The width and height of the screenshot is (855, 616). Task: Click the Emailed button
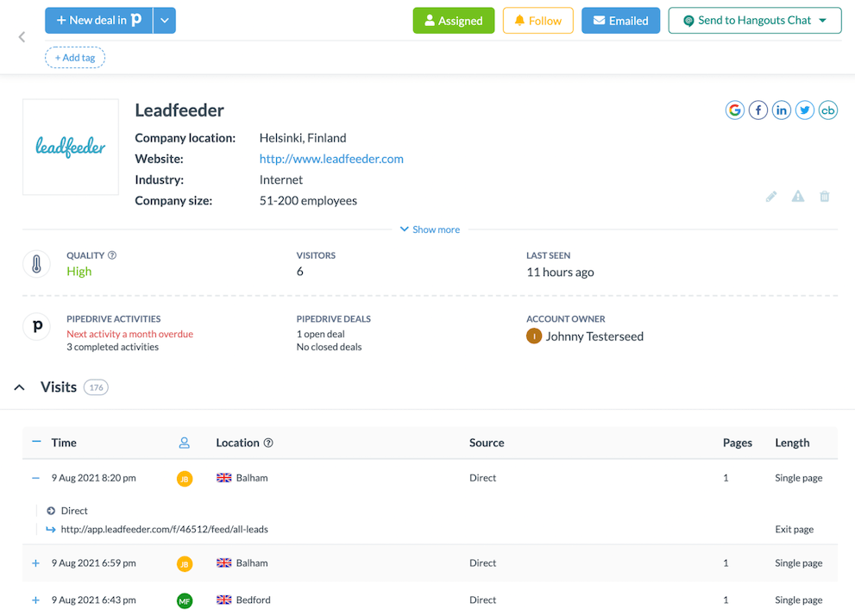620,21
